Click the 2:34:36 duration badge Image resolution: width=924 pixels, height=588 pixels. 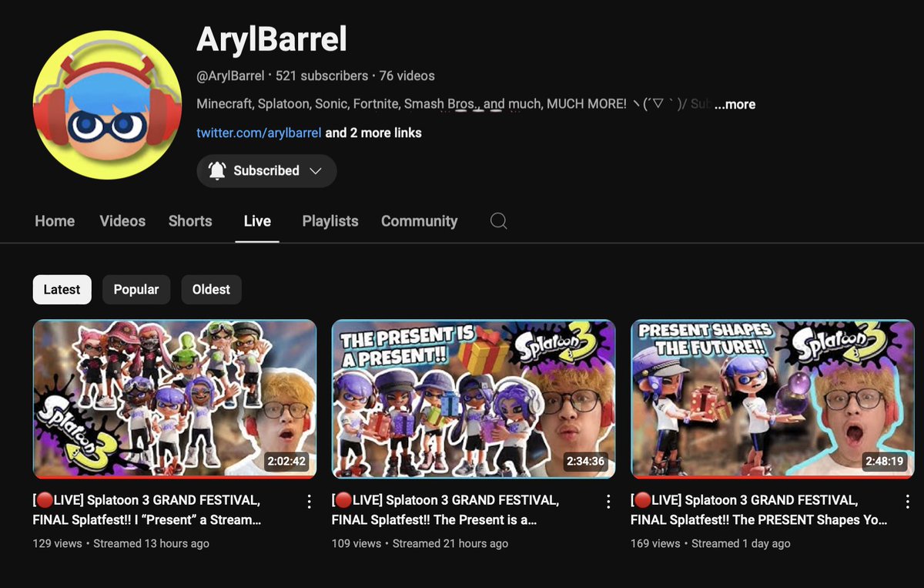click(x=585, y=462)
